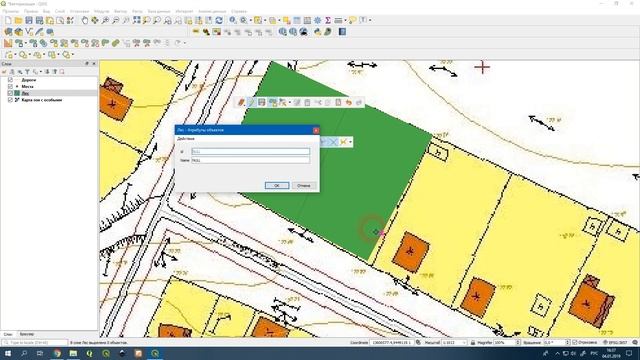
Task: Click the Coordinate field in status bar
Action: pyautogui.click(x=392, y=343)
